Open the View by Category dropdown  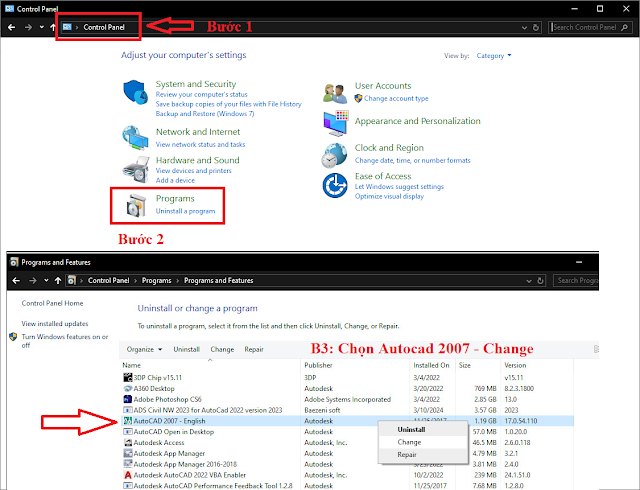tap(494, 56)
